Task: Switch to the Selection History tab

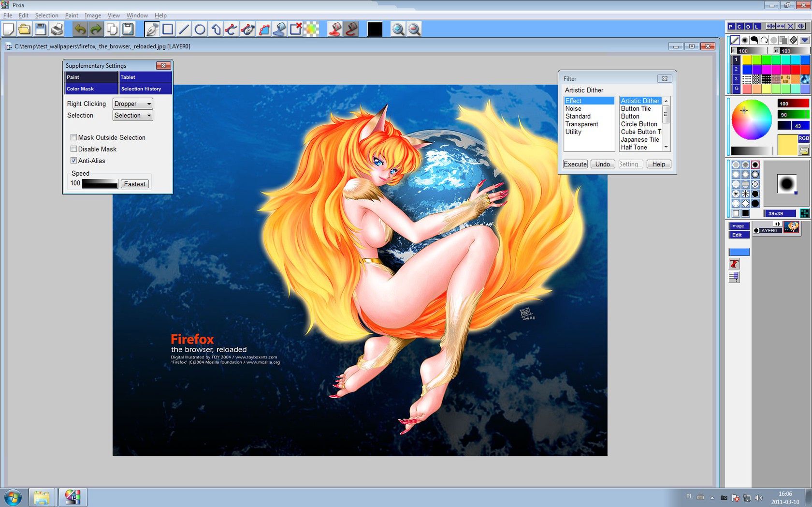Action: pyautogui.click(x=145, y=89)
